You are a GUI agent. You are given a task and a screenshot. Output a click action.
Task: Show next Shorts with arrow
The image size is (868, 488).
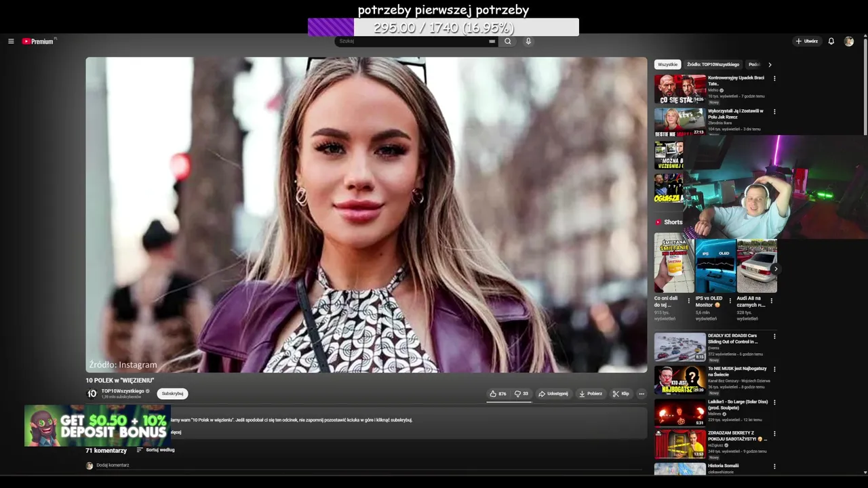[x=775, y=269]
